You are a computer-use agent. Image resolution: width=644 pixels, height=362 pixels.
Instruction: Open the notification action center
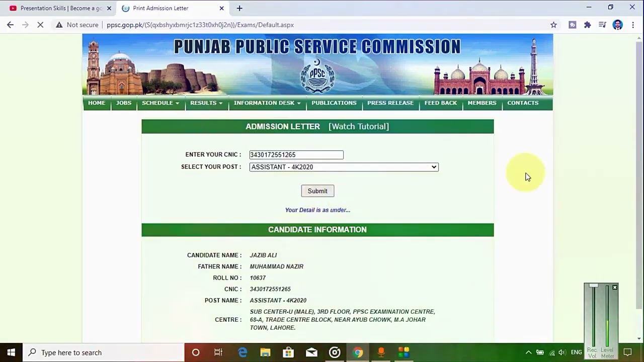[x=627, y=352]
